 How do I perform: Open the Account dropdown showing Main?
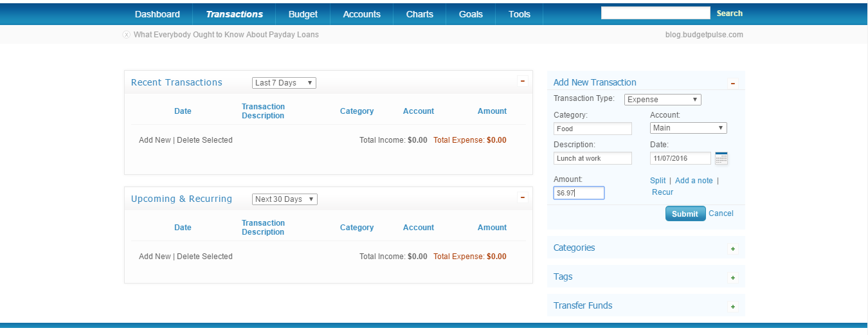[688, 128]
